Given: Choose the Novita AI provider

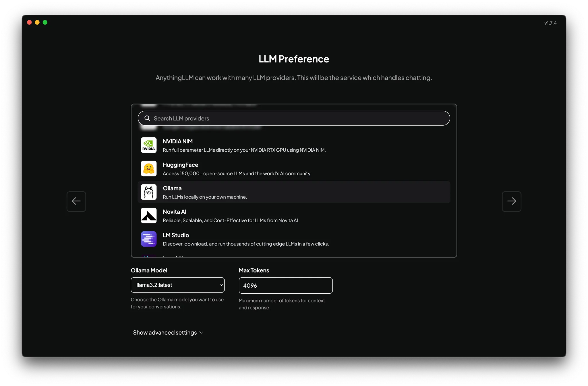Looking at the screenshot, I should (230, 216).
